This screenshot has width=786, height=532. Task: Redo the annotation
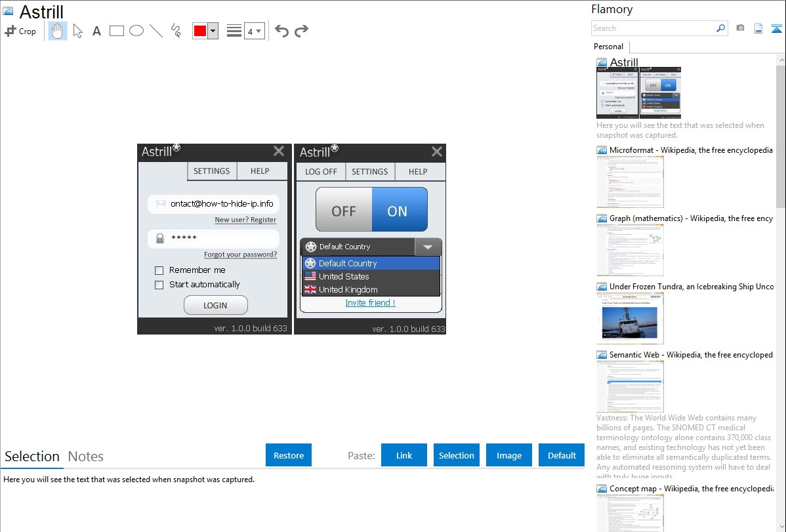click(301, 31)
